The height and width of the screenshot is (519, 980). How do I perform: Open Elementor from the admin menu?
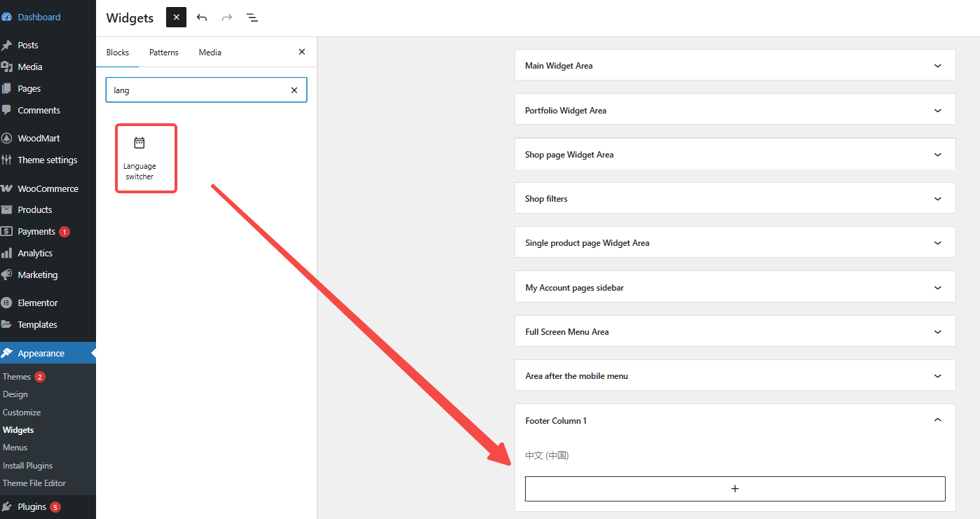coord(38,303)
